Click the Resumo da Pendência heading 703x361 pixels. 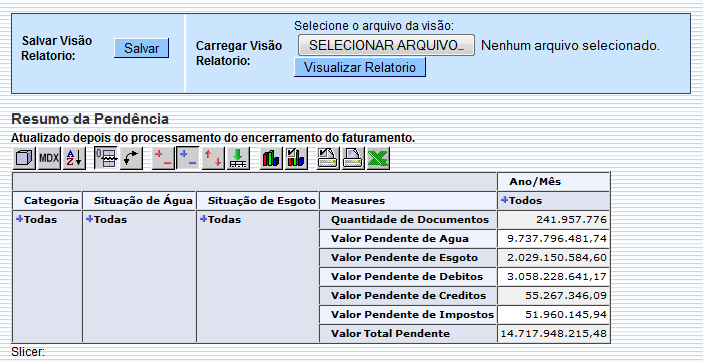click(x=90, y=119)
